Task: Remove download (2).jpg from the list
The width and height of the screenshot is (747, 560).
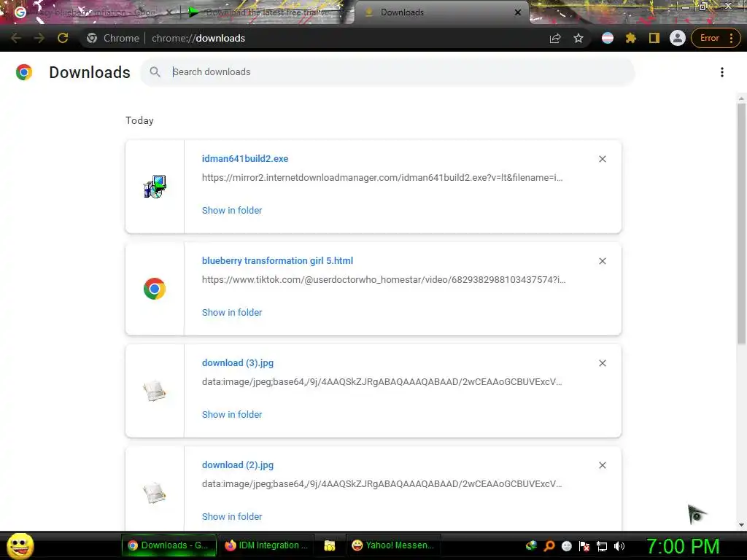Action: [x=602, y=465]
